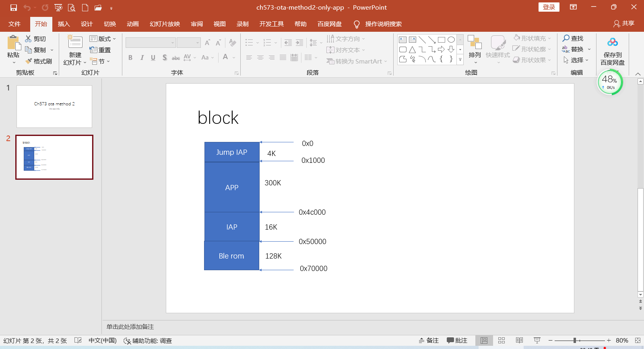Click the Format Painter (格式刷) button
Image resolution: width=644 pixels, height=349 pixels.
(39, 61)
